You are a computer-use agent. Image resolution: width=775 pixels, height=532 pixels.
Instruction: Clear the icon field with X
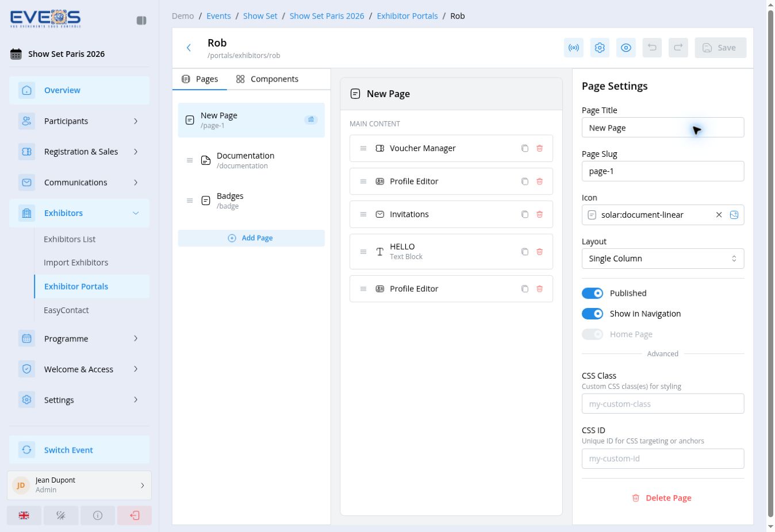[719, 215]
